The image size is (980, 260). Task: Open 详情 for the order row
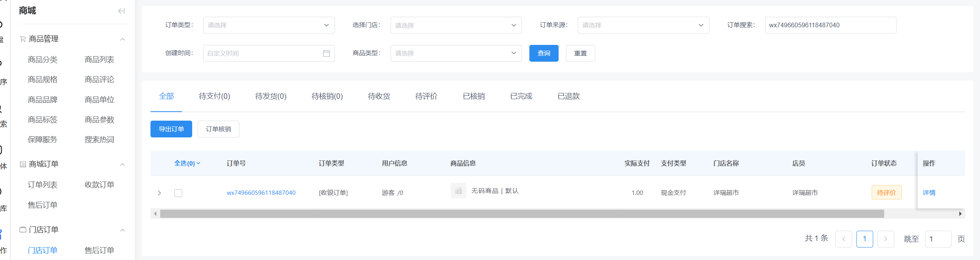[x=929, y=193]
